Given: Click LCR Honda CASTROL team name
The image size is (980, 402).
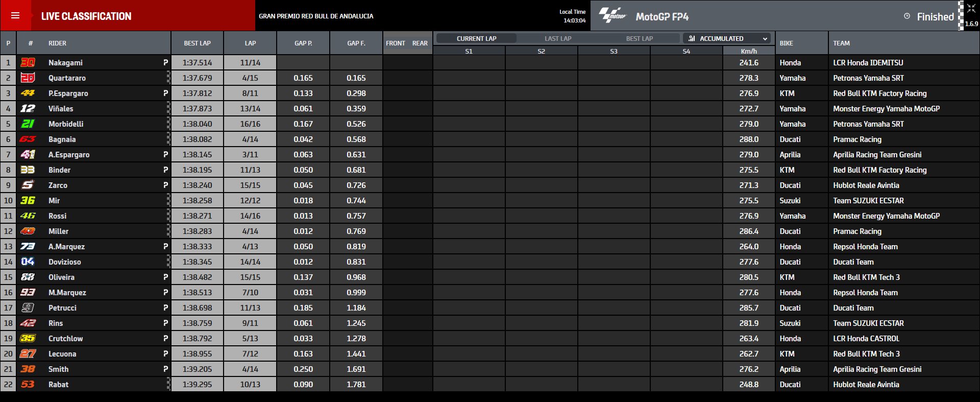Looking at the screenshot, I should point(866,338).
